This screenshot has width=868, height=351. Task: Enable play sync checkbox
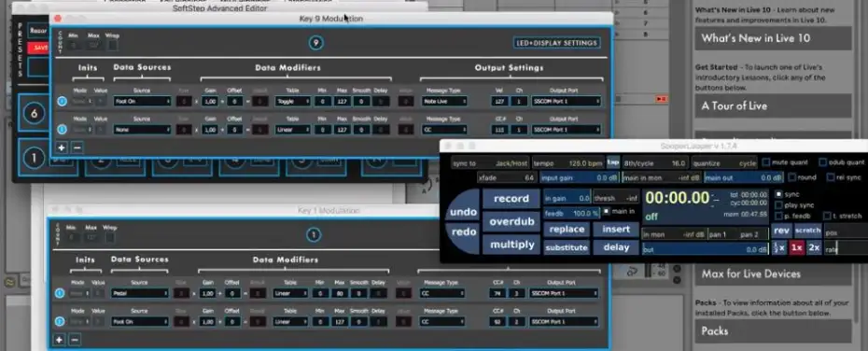click(779, 204)
